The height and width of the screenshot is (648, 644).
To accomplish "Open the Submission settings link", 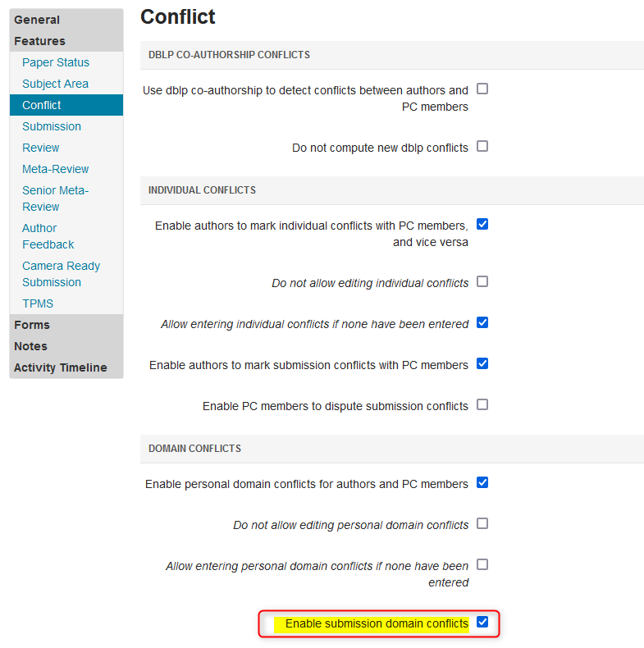I will (x=52, y=126).
